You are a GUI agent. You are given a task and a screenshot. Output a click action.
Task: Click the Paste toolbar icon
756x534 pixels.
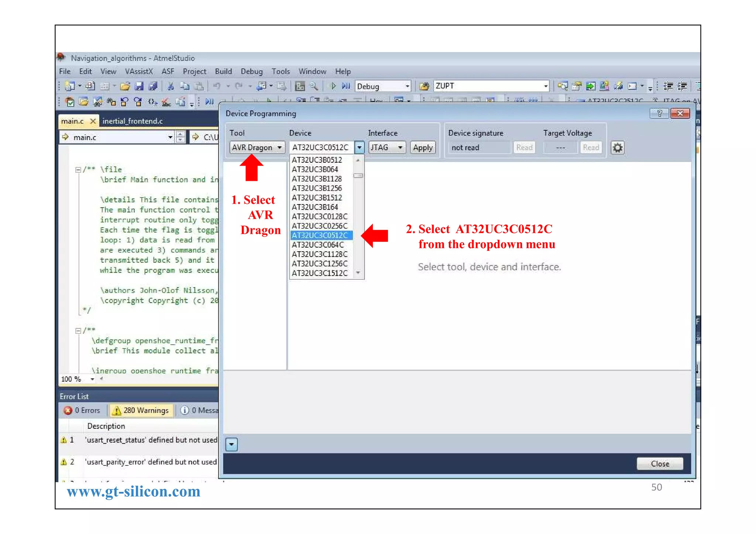point(199,86)
